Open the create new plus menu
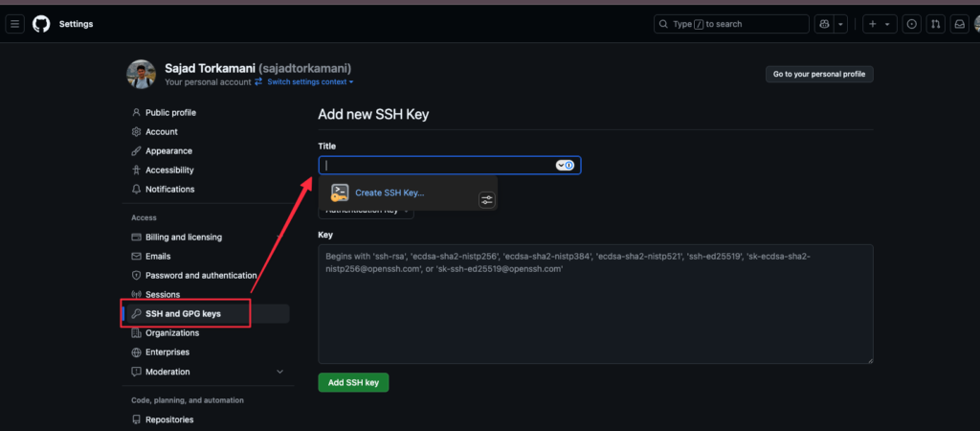This screenshot has width=980, height=431. coord(880,24)
